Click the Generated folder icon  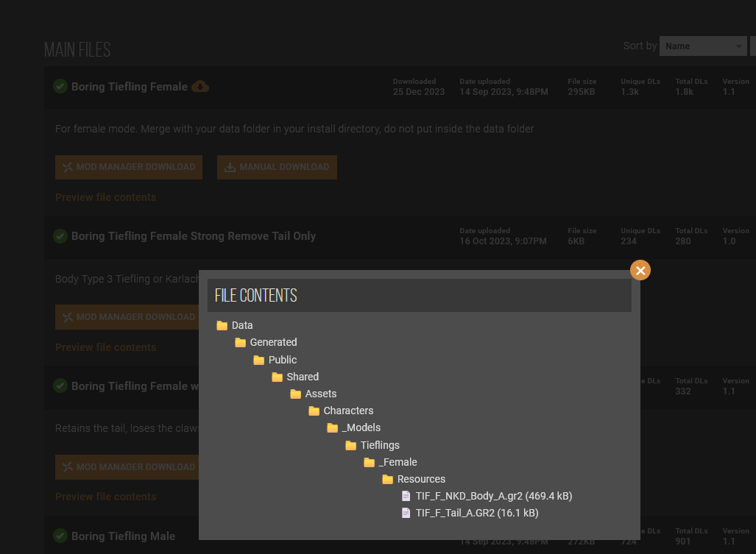click(241, 342)
